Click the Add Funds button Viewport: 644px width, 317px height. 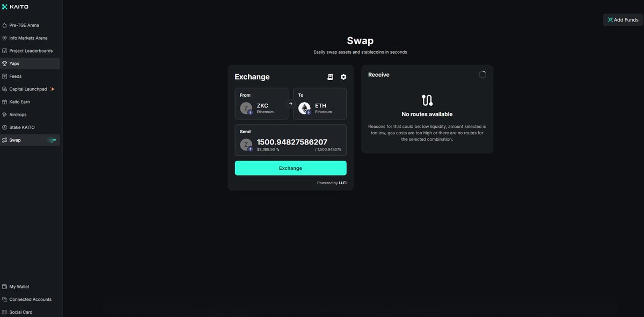[623, 20]
